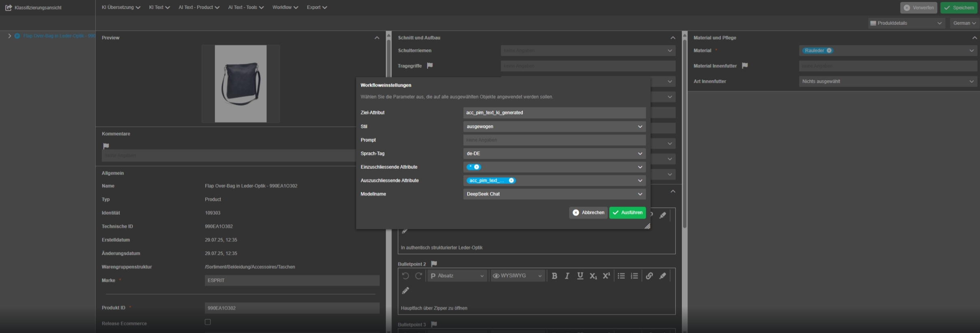The height and width of the screenshot is (333, 980).
Task: Open the Modellname dropdown showing DeepSeek Chat
Action: click(554, 194)
